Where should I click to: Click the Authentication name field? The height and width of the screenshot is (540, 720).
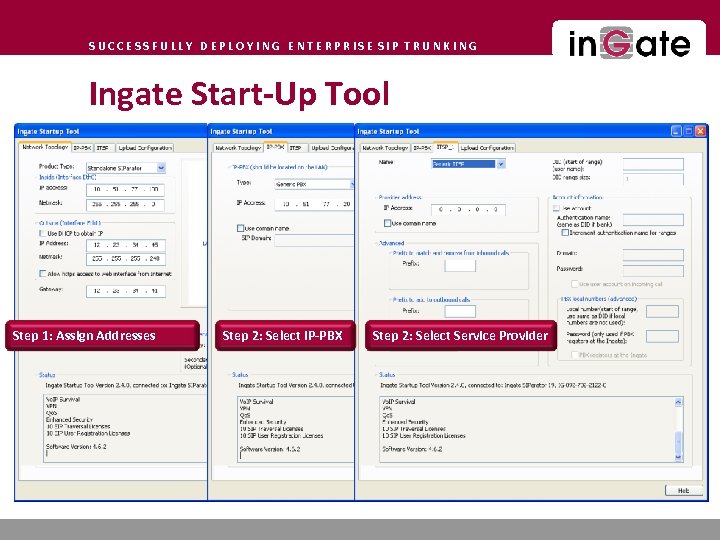point(653,220)
